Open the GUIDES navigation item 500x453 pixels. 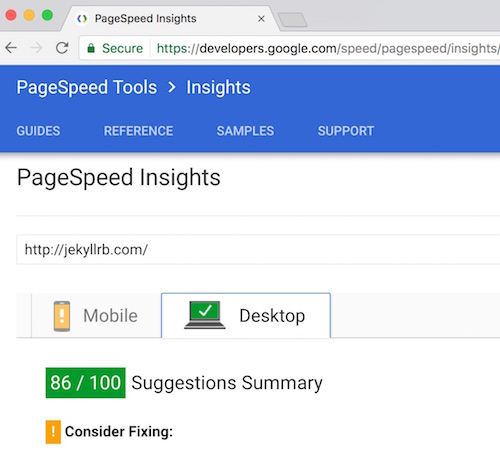tap(38, 131)
